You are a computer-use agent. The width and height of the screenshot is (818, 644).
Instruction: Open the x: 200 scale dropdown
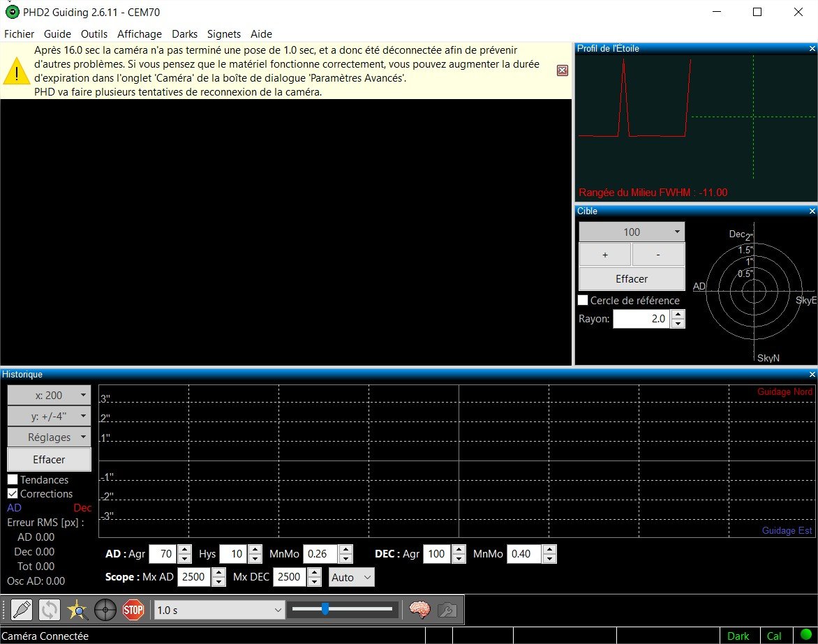[x=49, y=396]
